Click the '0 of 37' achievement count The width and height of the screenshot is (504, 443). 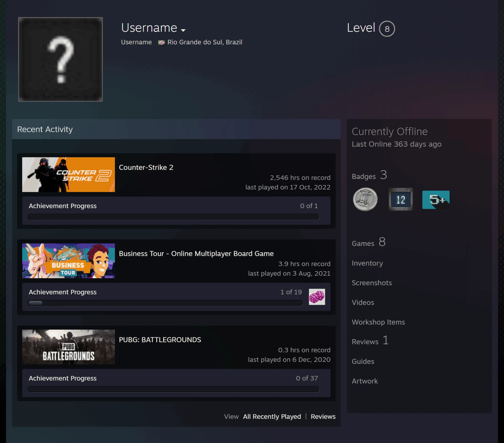(307, 378)
